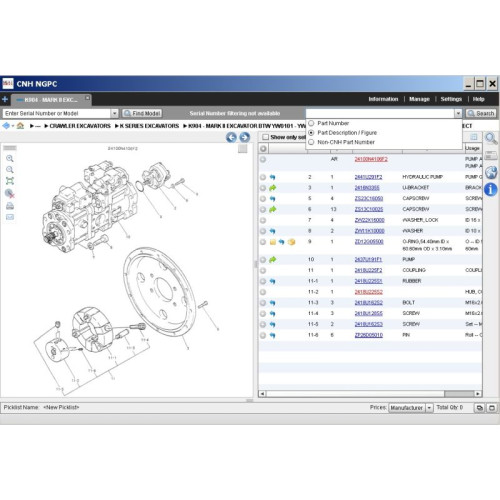This screenshot has width=500, height=500.
Task: Open the Serial Number or Model dropdown arrow
Action: pyautogui.click(x=114, y=113)
